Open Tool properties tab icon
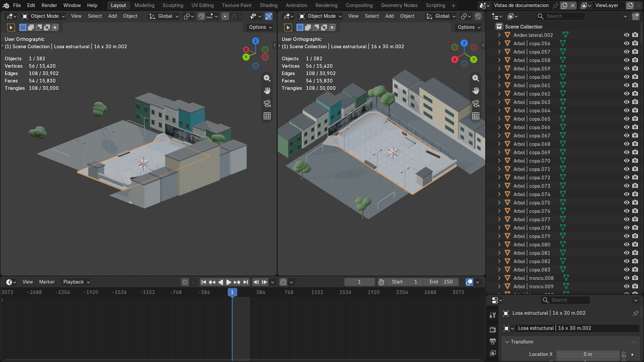Viewport: 644px width, 362px height. 493,315
